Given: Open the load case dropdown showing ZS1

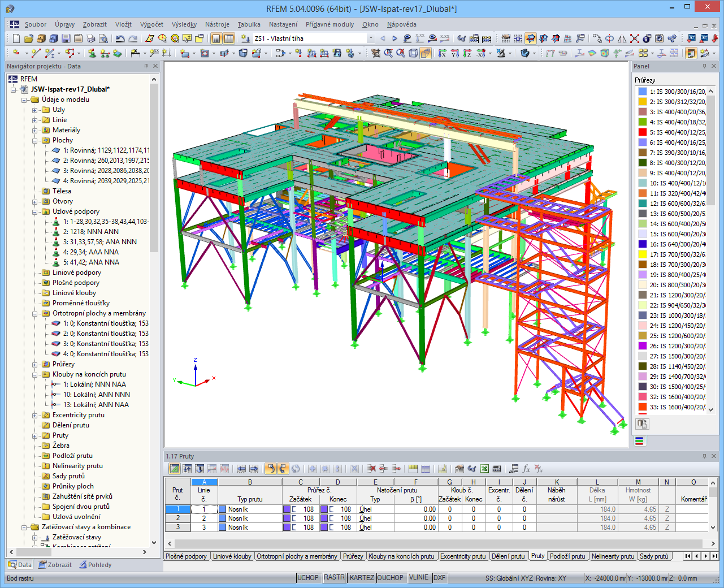Looking at the screenshot, I should click(370, 39).
